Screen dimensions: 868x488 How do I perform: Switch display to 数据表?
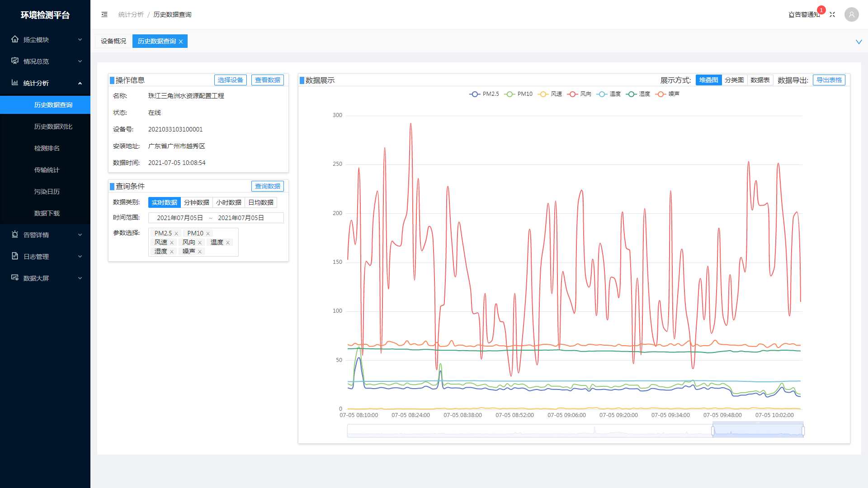pyautogui.click(x=760, y=80)
